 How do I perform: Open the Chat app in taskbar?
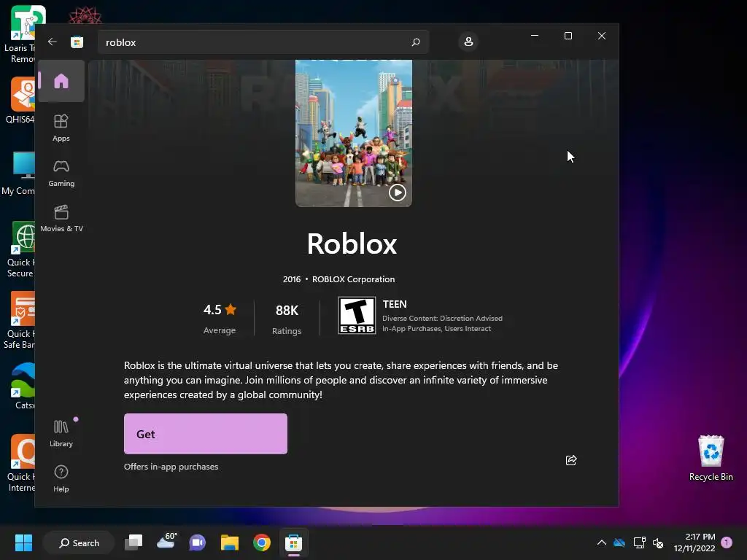(197, 542)
